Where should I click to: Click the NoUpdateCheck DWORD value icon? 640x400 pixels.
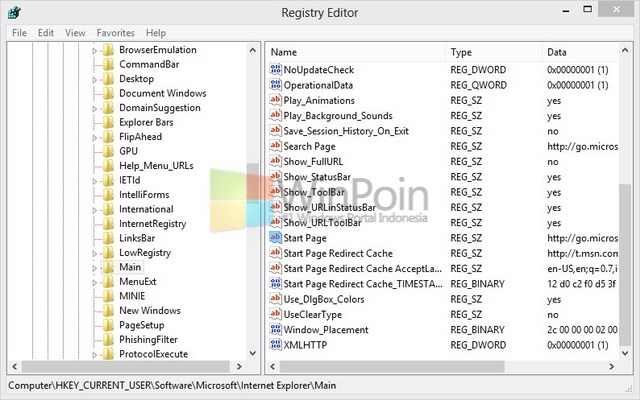pos(276,69)
